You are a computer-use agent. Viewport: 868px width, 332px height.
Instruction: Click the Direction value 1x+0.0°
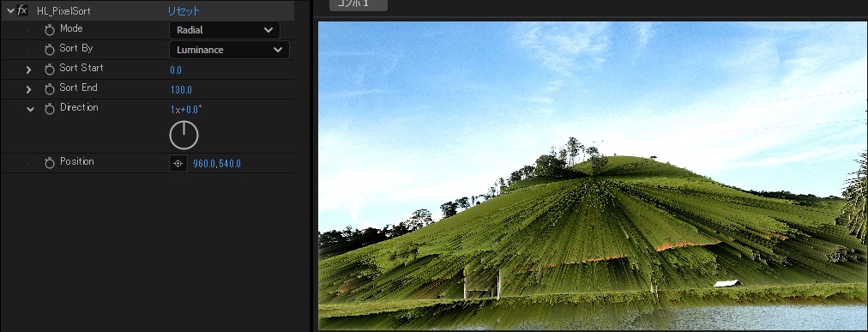click(x=186, y=110)
